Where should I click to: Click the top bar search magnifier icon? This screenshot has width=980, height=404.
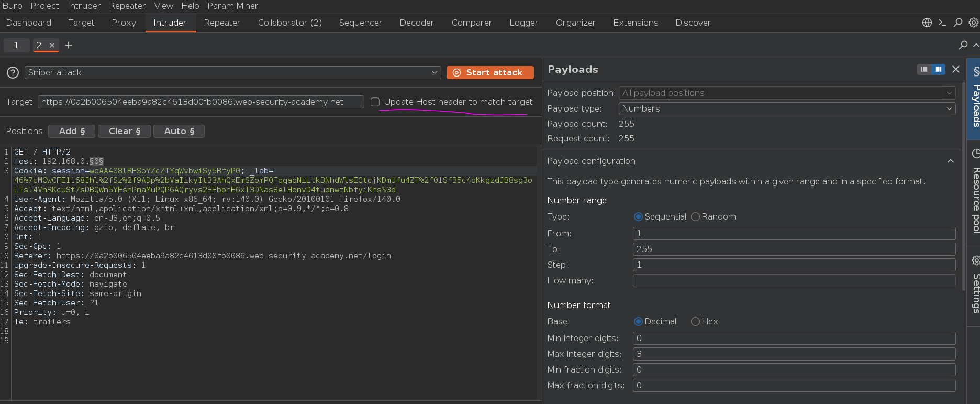pyautogui.click(x=958, y=23)
